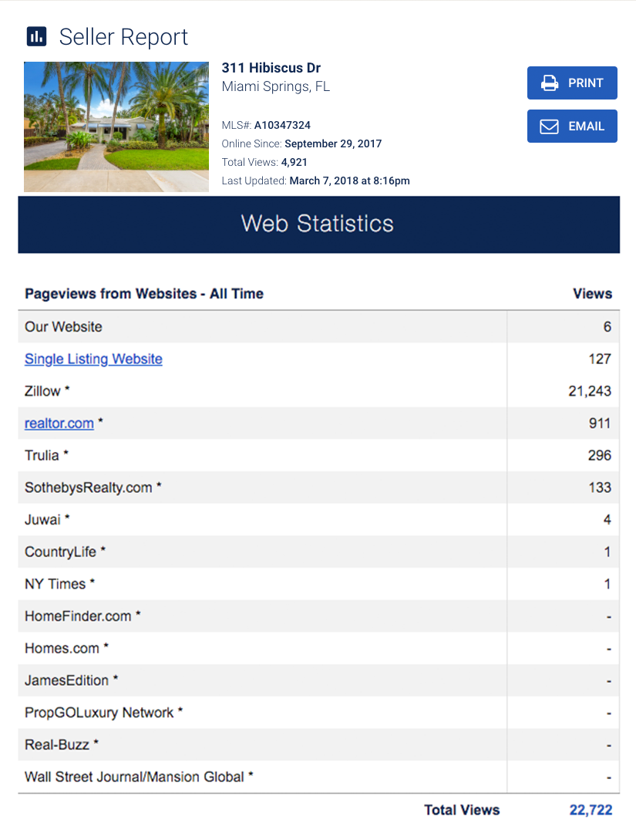636x840 pixels.
Task: Click the Miami Springs, FL text
Action: pos(276,87)
